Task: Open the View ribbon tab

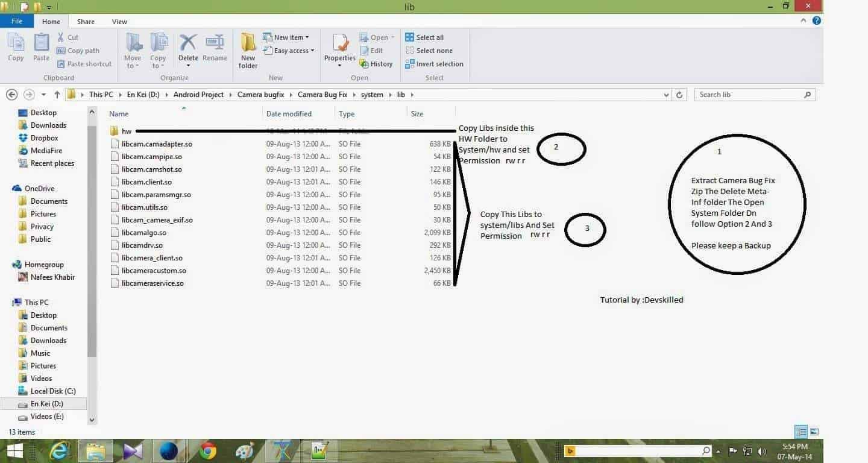Action: pyautogui.click(x=119, y=22)
